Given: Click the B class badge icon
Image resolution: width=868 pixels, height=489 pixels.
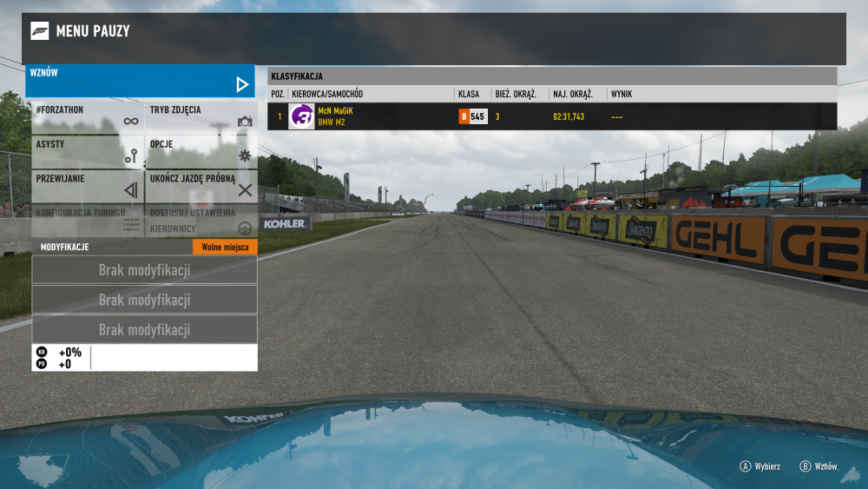Looking at the screenshot, I should click(464, 117).
